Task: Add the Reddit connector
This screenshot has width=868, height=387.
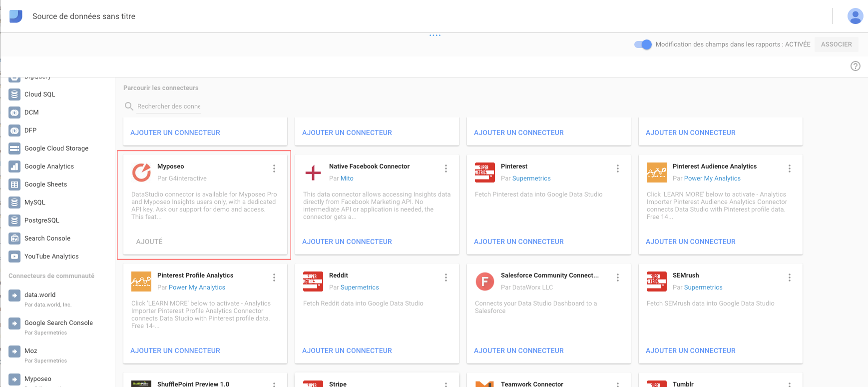Action: 347,350
